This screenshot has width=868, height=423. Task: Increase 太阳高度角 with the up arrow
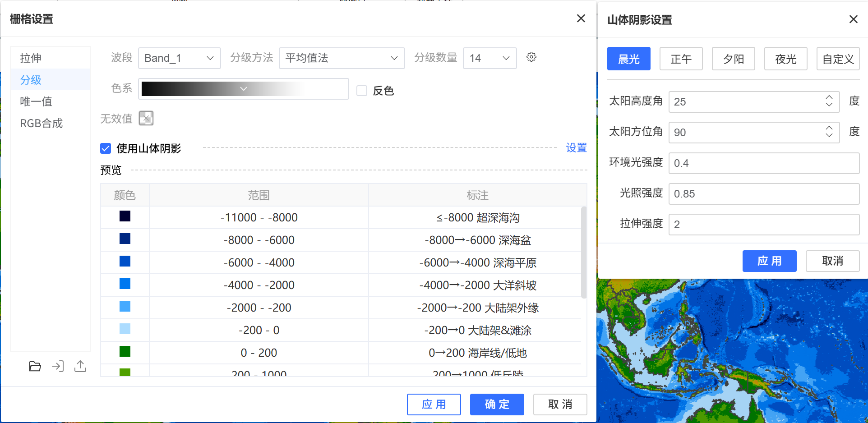coord(829,97)
